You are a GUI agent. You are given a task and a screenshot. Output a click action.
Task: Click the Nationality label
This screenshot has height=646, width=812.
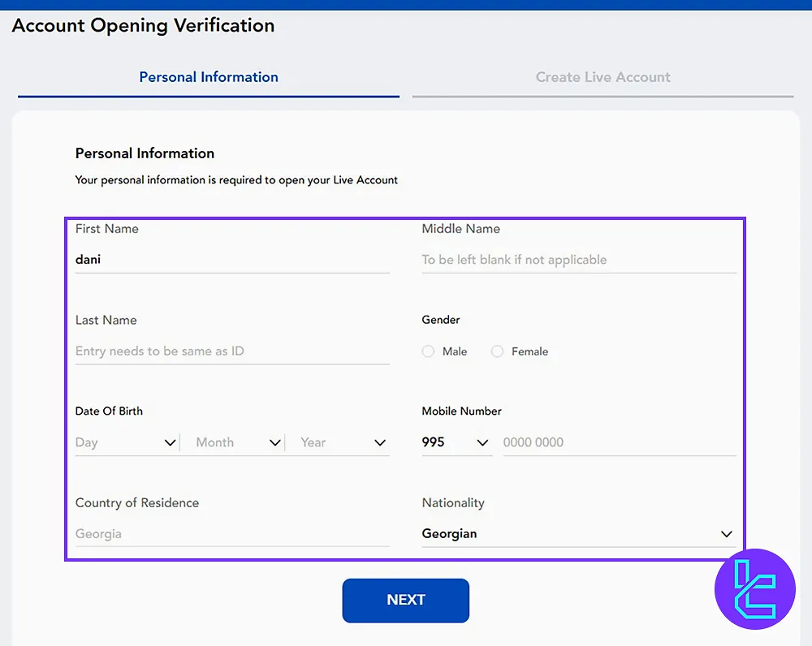coord(453,502)
